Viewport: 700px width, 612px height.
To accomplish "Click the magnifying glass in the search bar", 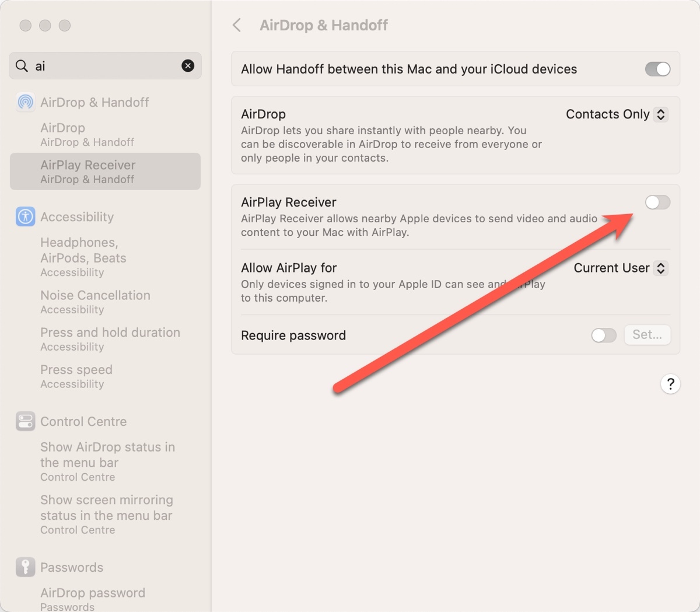I will click(22, 66).
